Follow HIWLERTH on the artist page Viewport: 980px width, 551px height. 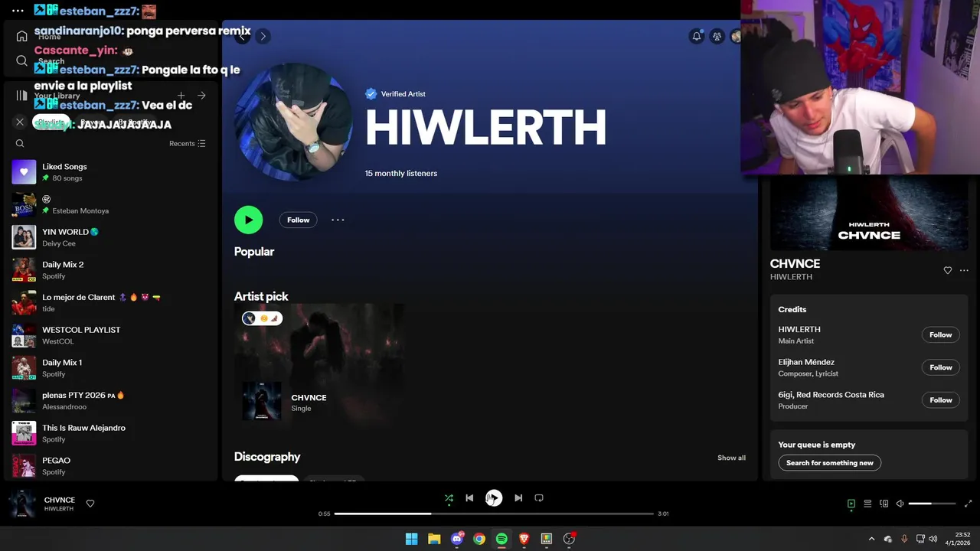click(298, 220)
